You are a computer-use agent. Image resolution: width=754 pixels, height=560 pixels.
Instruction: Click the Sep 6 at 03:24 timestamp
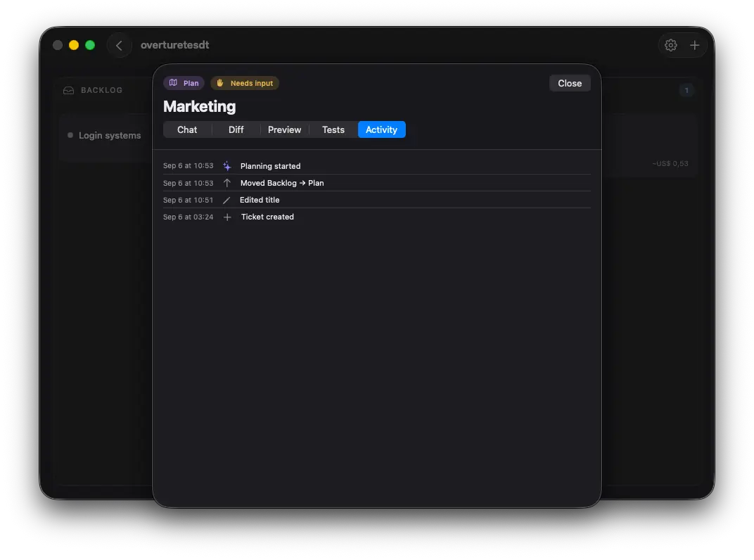tap(188, 217)
